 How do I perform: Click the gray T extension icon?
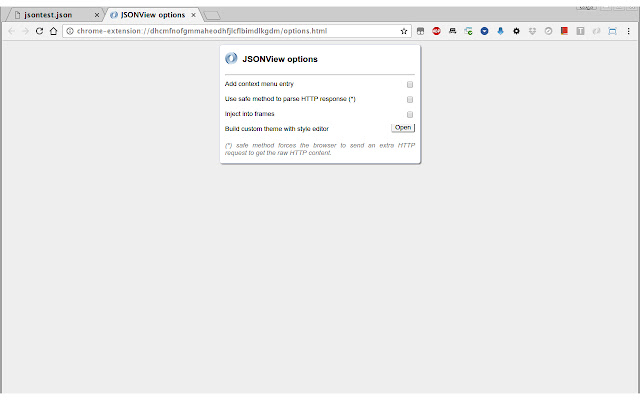pyautogui.click(x=580, y=31)
